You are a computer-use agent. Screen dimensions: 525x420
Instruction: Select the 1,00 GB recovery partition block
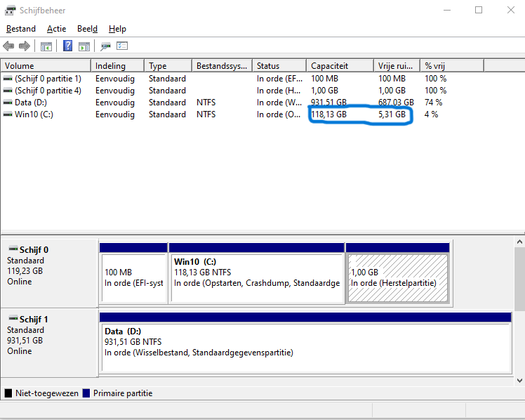pyautogui.click(x=398, y=277)
